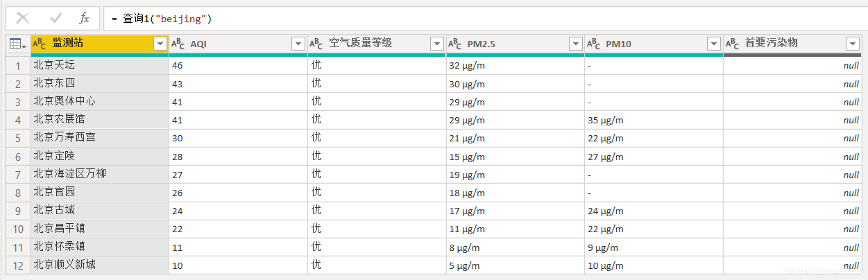Select row 12 by its number
The image size is (868, 280).
tap(18, 265)
